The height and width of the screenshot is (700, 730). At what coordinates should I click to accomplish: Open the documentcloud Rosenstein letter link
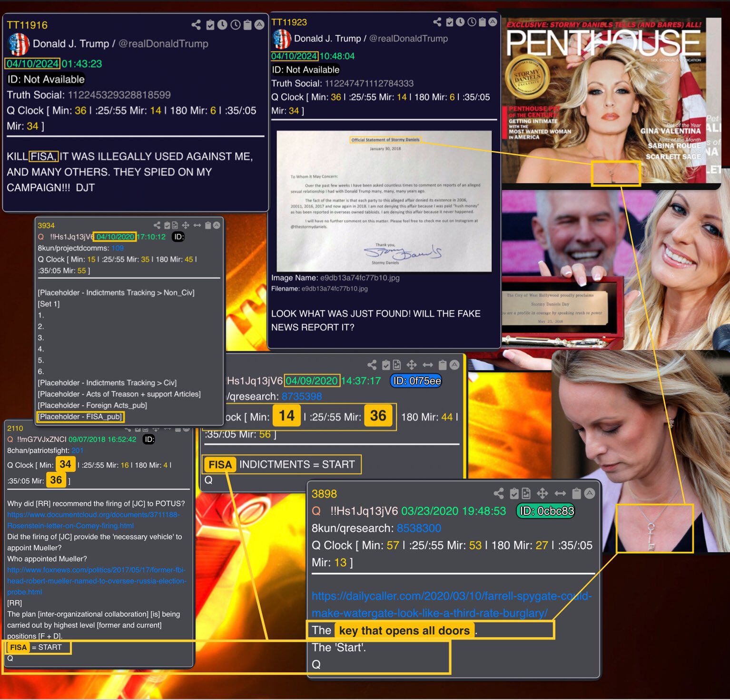pyautogui.click(x=93, y=520)
